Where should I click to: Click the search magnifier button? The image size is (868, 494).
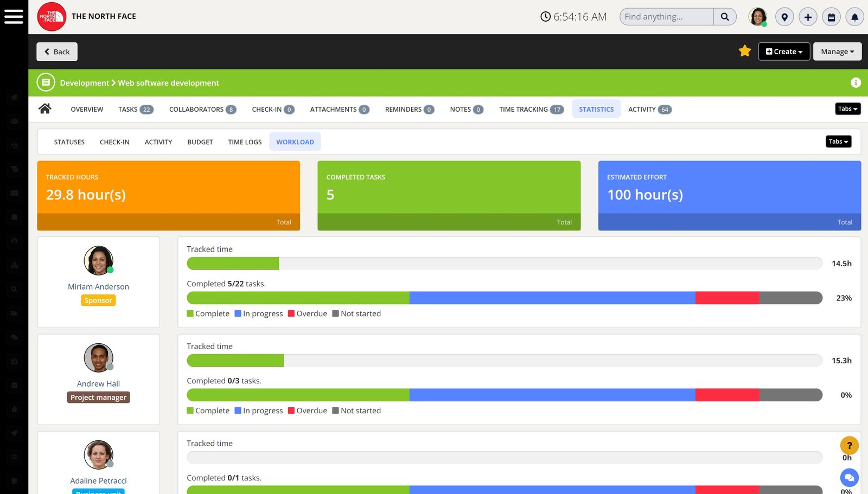(x=725, y=17)
